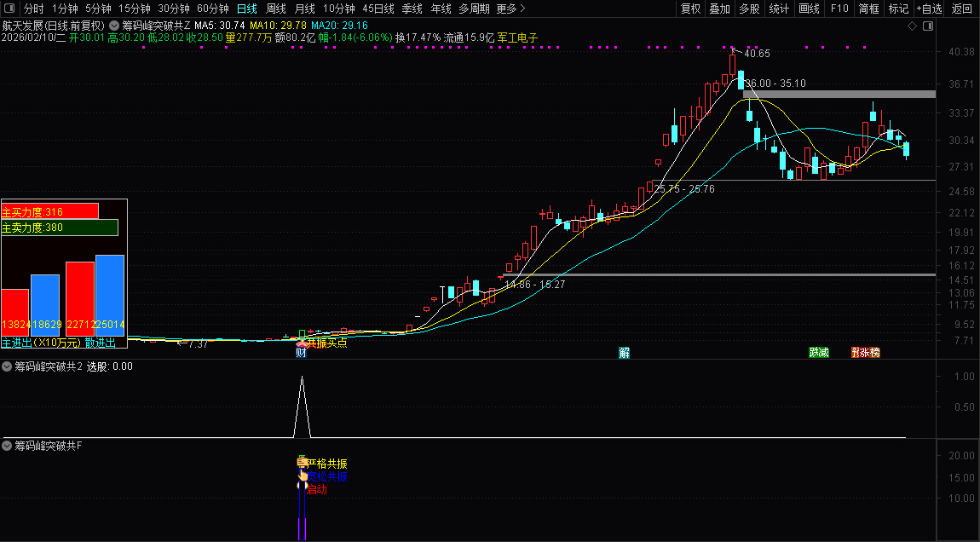Screen dimensions: 980x542
Task: Toggle the left sidebar panel icon
Action: [x=10, y=9]
